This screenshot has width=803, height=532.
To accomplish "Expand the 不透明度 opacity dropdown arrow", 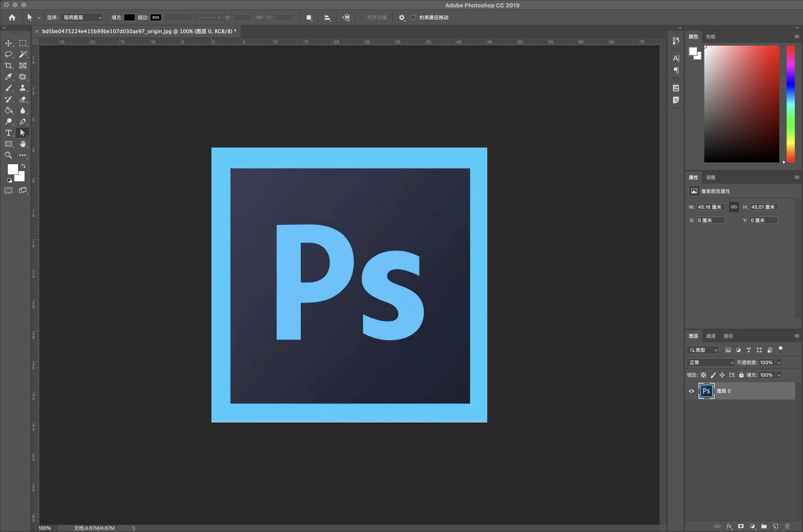I will (x=779, y=362).
